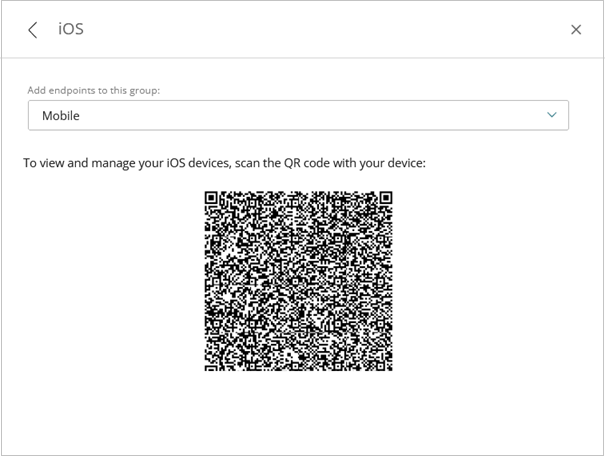The height and width of the screenshot is (458, 605).
Task: Close the iOS dialog
Action: pos(576,30)
